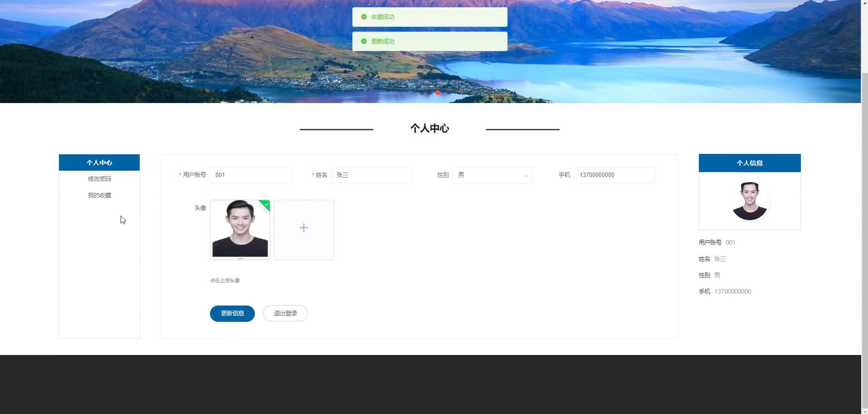Click the scrollbar down arrow
The height and width of the screenshot is (414, 868).
864,411
